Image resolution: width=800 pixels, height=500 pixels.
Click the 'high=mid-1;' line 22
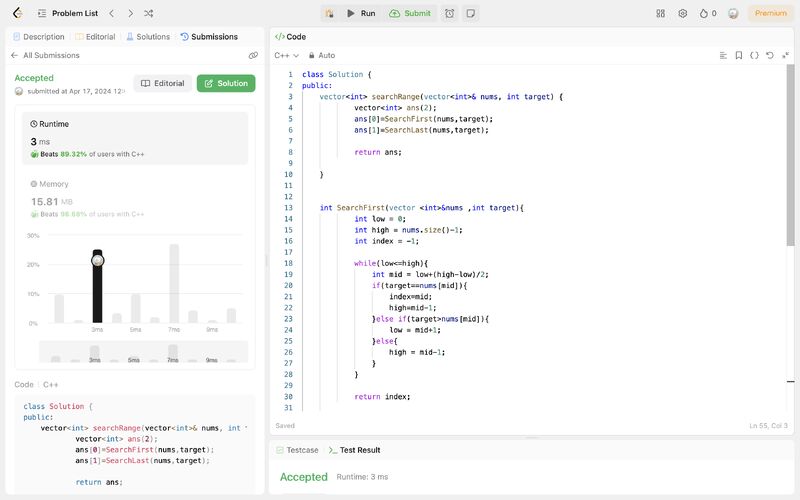coord(412,308)
